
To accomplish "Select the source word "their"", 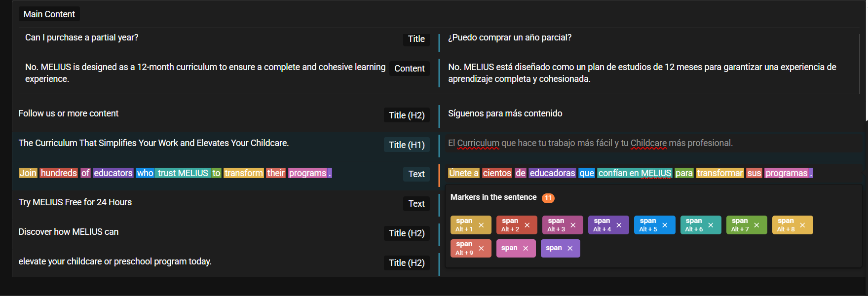I will tap(276, 173).
